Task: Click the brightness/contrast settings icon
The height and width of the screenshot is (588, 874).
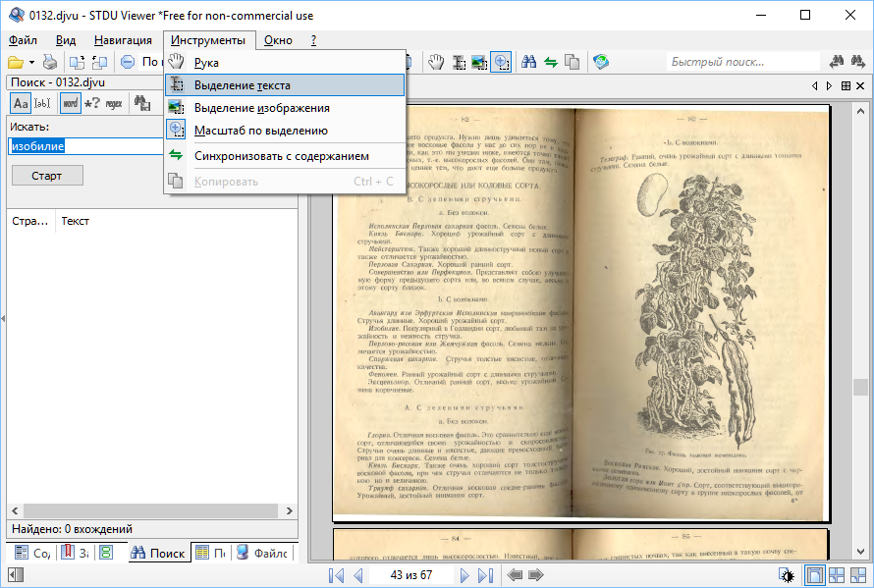Action: (787, 575)
